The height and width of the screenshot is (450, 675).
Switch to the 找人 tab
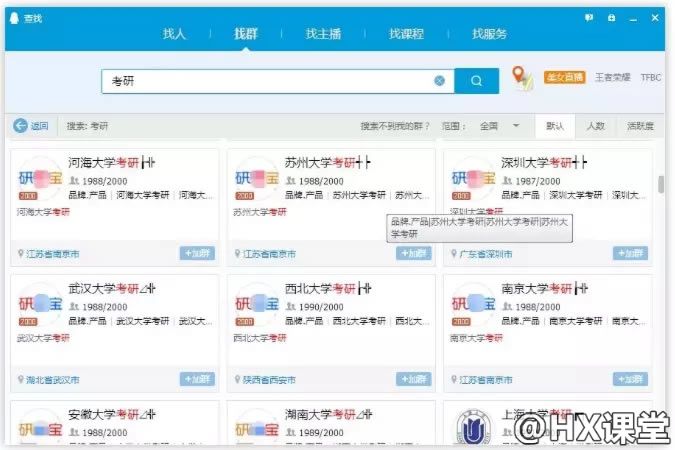(174, 34)
